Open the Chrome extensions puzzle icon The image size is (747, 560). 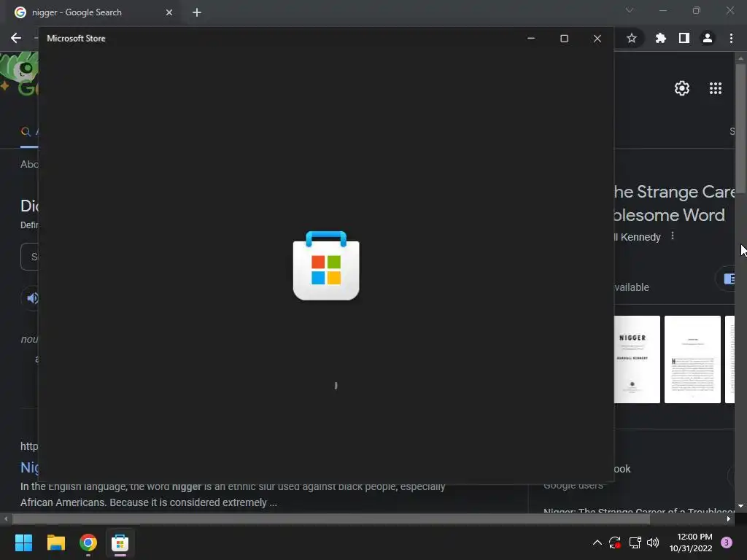pos(660,38)
